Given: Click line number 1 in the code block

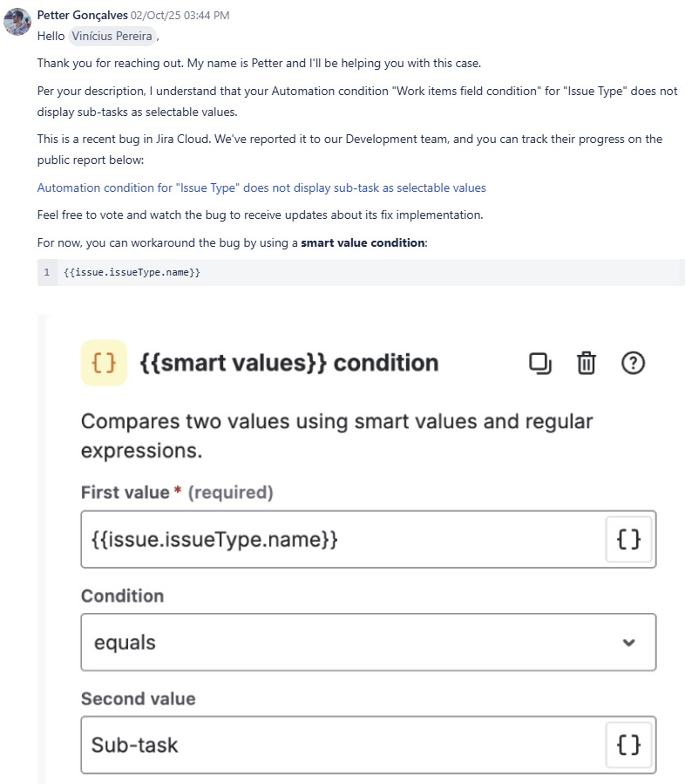Looking at the screenshot, I should click(47, 273).
